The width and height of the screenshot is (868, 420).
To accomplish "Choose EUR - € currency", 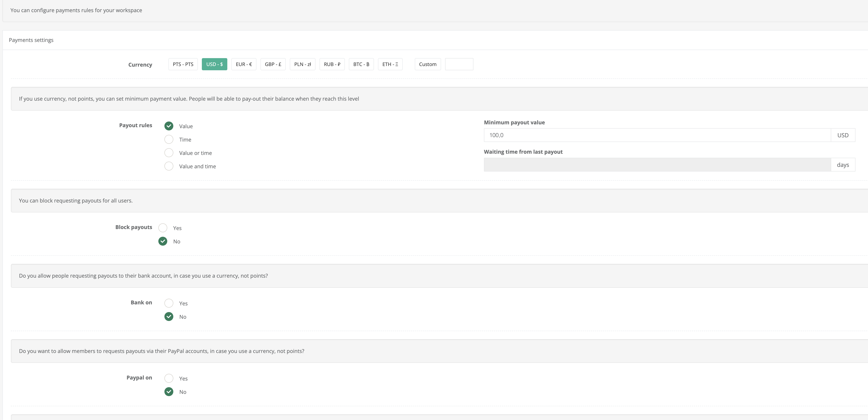I will 244,64.
